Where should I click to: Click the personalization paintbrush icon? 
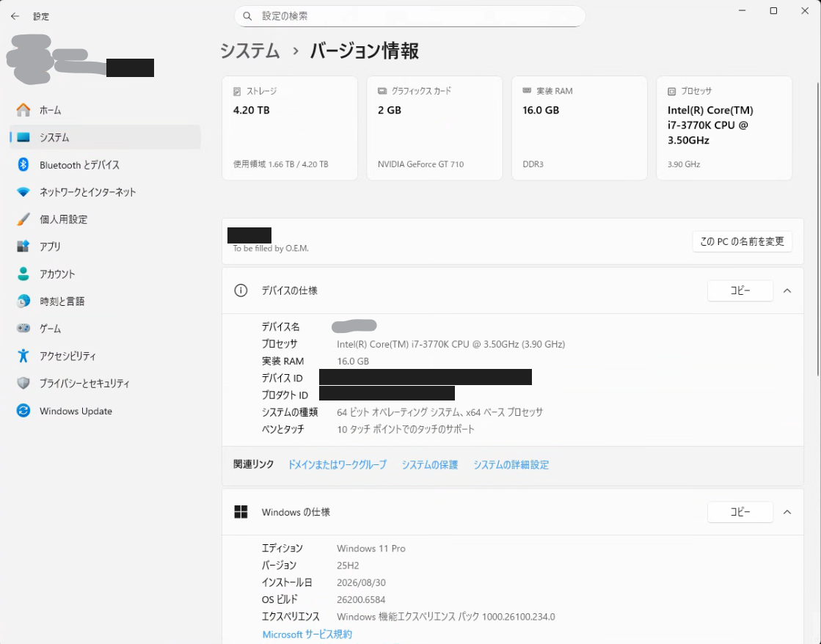click(23, 219)
